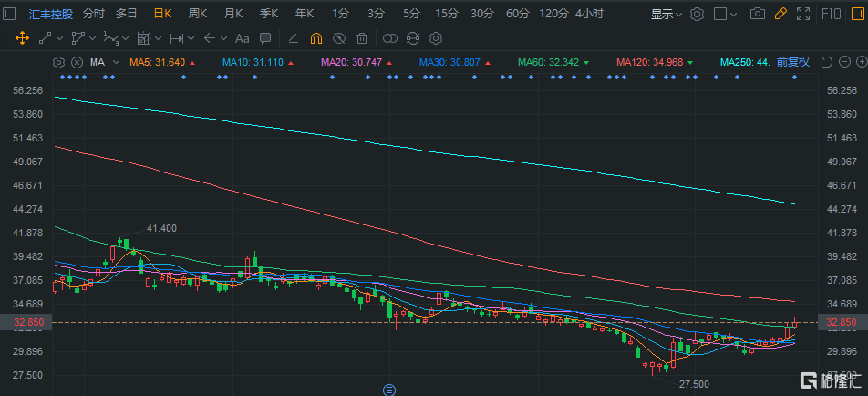Select the text annotation Aa tool
The height and width of the screenshot is (396, 868).
[x=242, y=38]
